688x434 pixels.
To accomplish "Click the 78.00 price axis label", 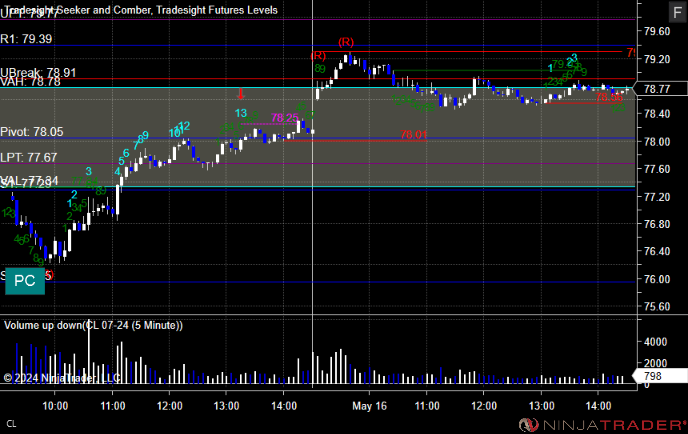I will (657, 141).
